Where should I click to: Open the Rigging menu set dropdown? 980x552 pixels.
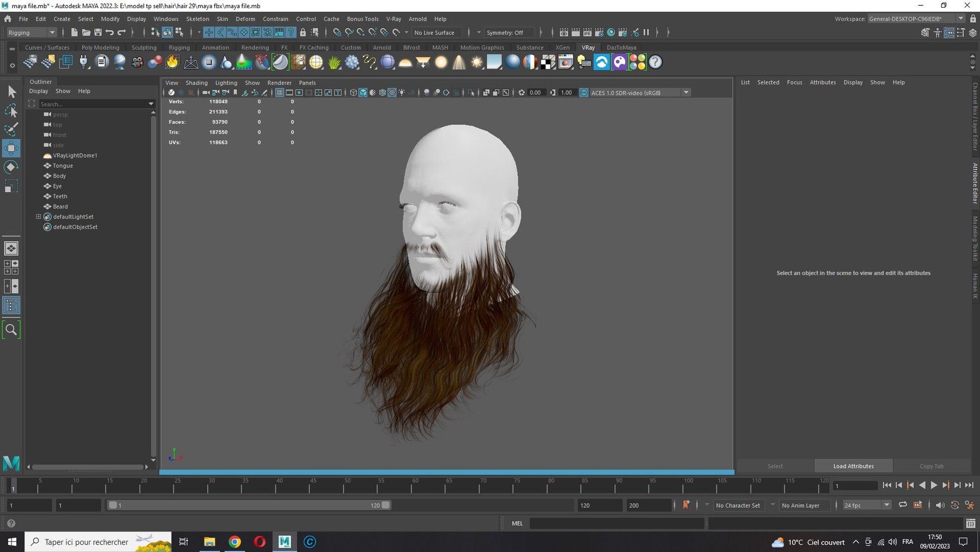coord(32,33)
